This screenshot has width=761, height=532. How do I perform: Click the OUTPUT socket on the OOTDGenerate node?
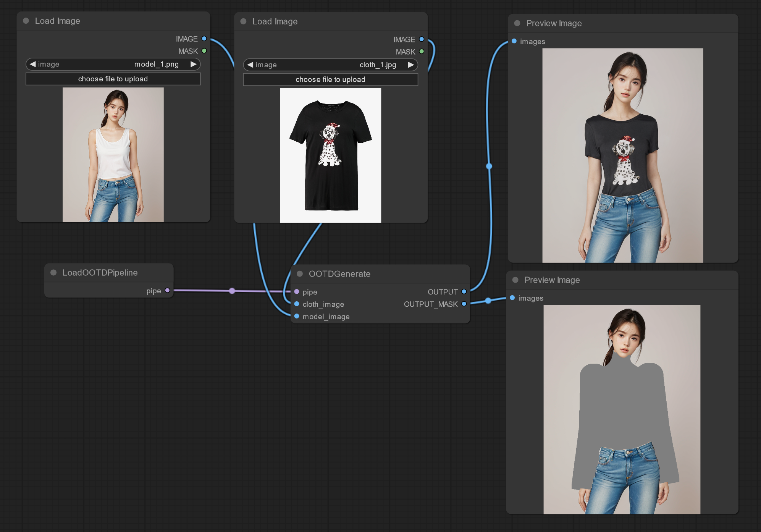[464, 292]
